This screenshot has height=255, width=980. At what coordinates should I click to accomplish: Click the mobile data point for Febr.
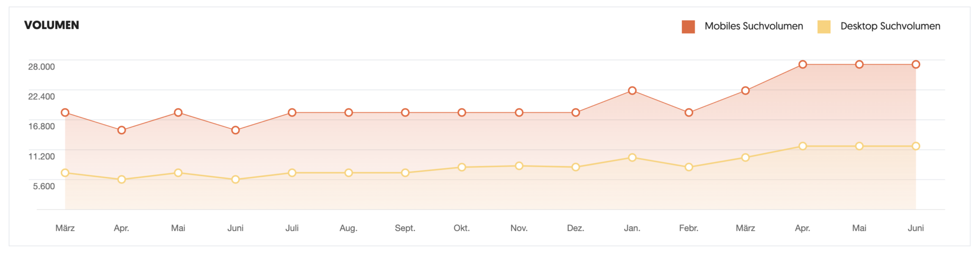click(x=689, y=112)
